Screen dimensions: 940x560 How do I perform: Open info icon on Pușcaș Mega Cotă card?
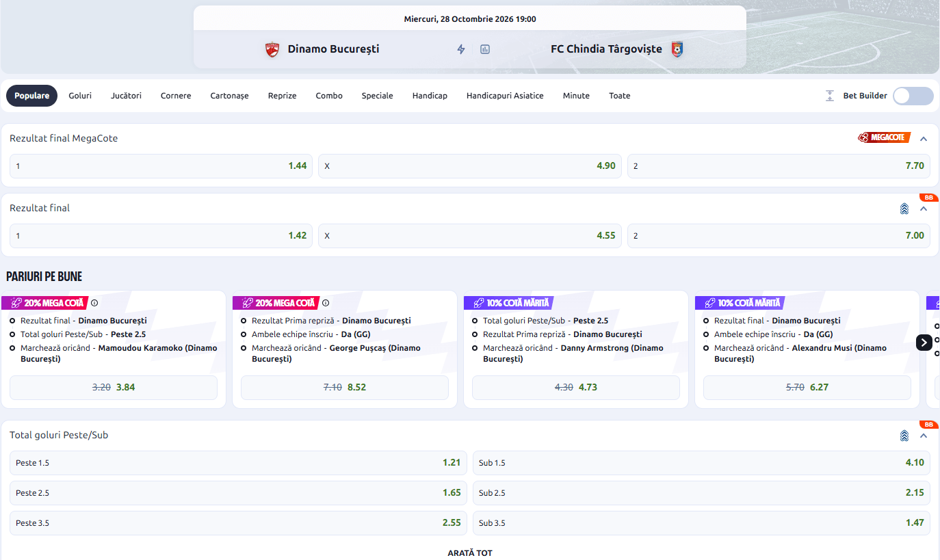click(326, 303)
